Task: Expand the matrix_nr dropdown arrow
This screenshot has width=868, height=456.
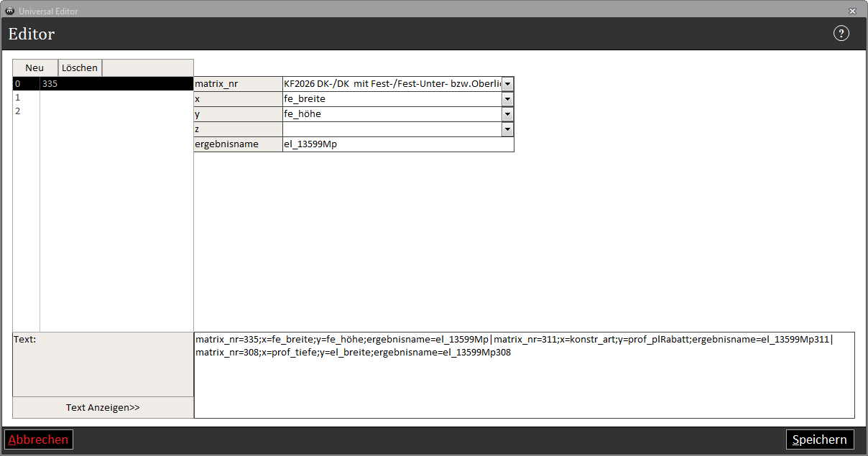Action: (x=507, y=84)
